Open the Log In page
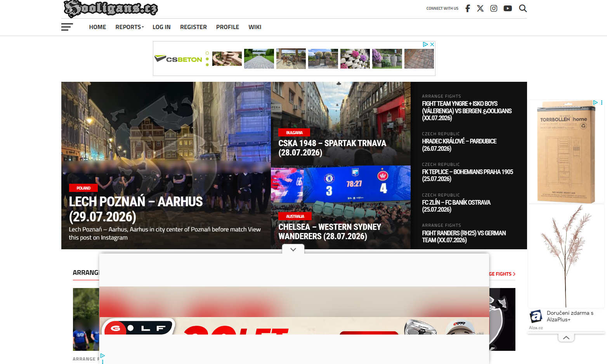The width and height of the screenshot is (607, 364). 161,27
